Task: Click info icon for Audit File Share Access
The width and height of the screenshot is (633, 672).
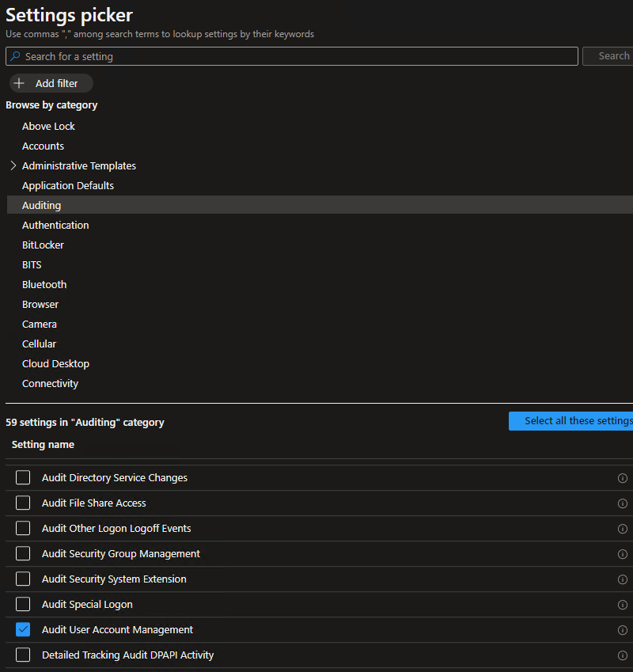Action: tap(623, 503)
